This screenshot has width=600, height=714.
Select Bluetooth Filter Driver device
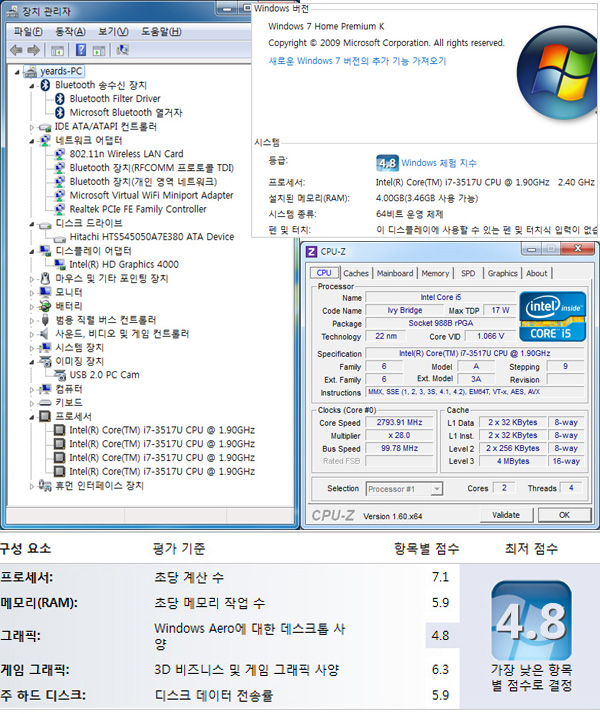pos(115,98)
